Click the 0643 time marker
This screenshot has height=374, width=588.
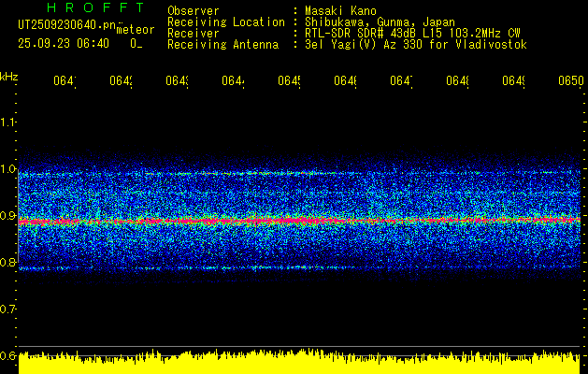pyautogui.click(x=177, y=80)
